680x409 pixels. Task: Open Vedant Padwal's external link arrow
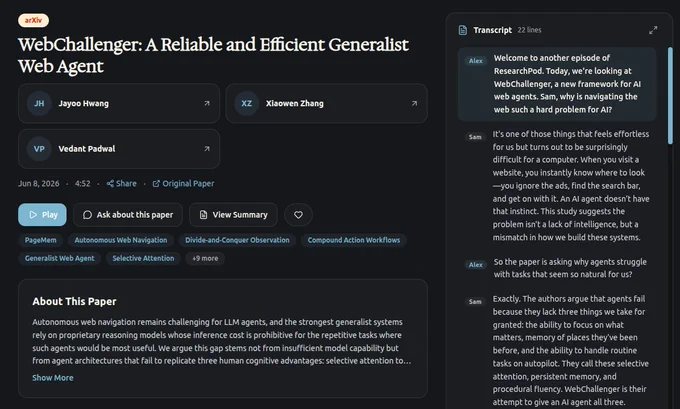pyautogui.click(x=207, y=149)
